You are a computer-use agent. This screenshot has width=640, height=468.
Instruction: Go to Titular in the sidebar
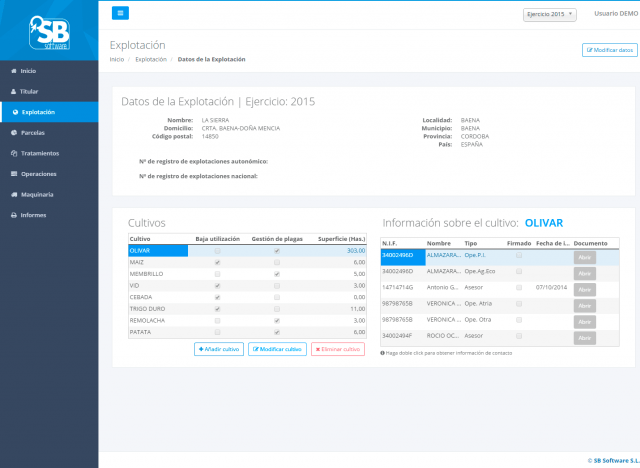tap(29, 91)
